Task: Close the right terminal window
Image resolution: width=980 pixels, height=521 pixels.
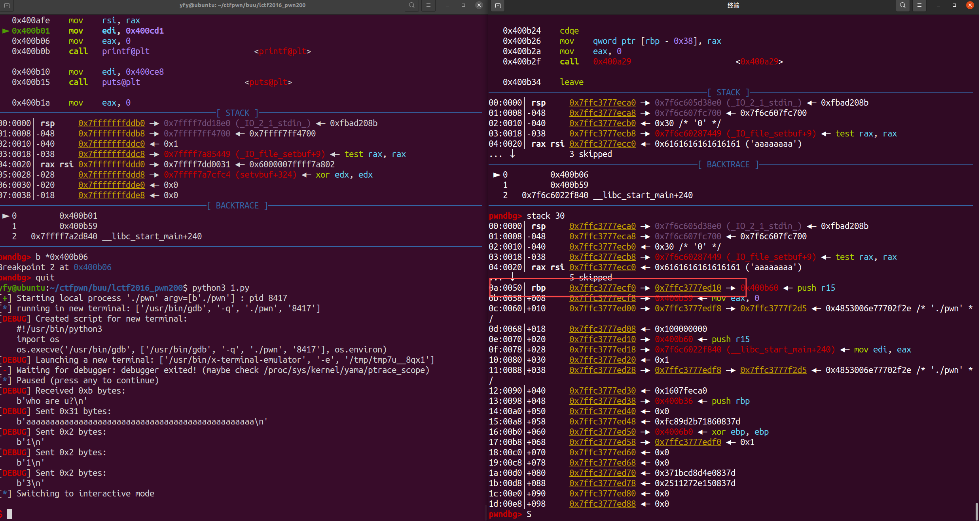Action: (x=970, y=6)
